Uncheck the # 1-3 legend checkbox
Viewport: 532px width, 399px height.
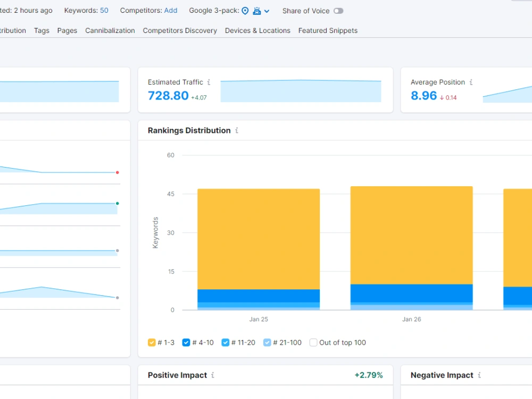click(152, 342)
